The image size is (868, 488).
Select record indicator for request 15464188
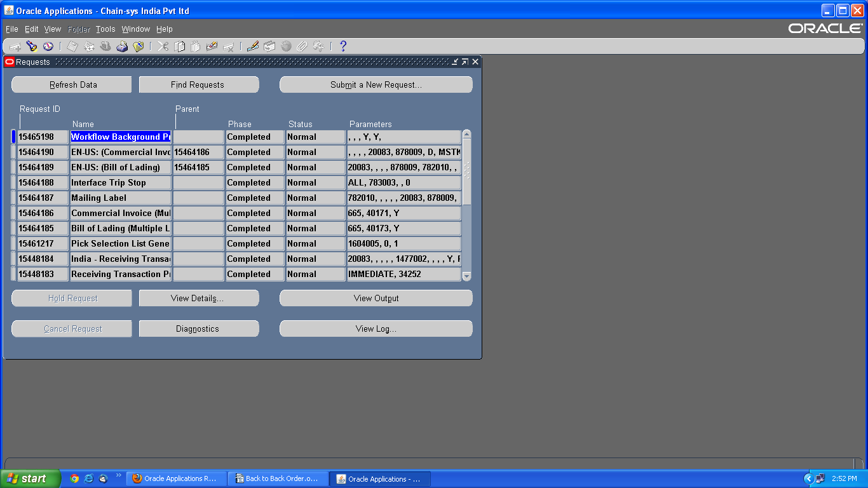[x=13, y=182]
